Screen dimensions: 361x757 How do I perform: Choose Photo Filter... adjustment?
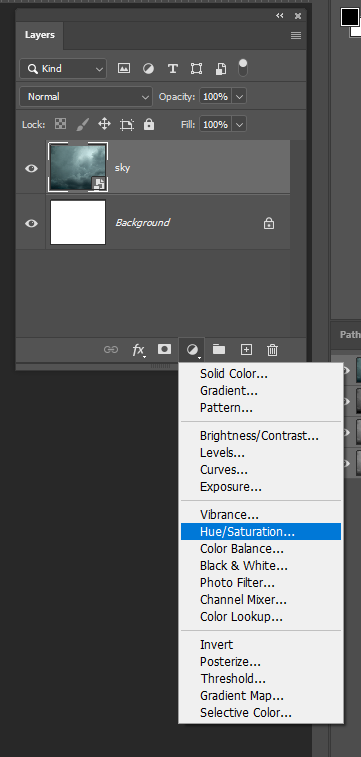261,583
